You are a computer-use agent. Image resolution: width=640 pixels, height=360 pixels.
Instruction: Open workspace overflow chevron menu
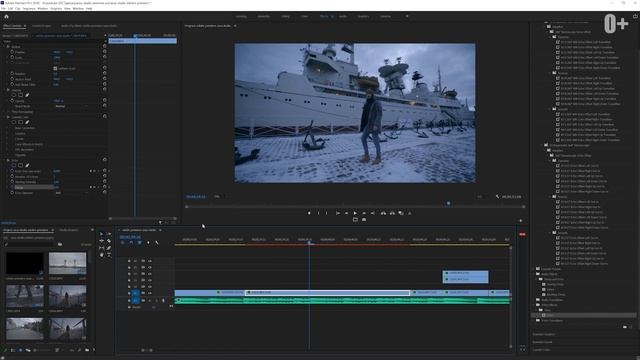tap(407, 16)
